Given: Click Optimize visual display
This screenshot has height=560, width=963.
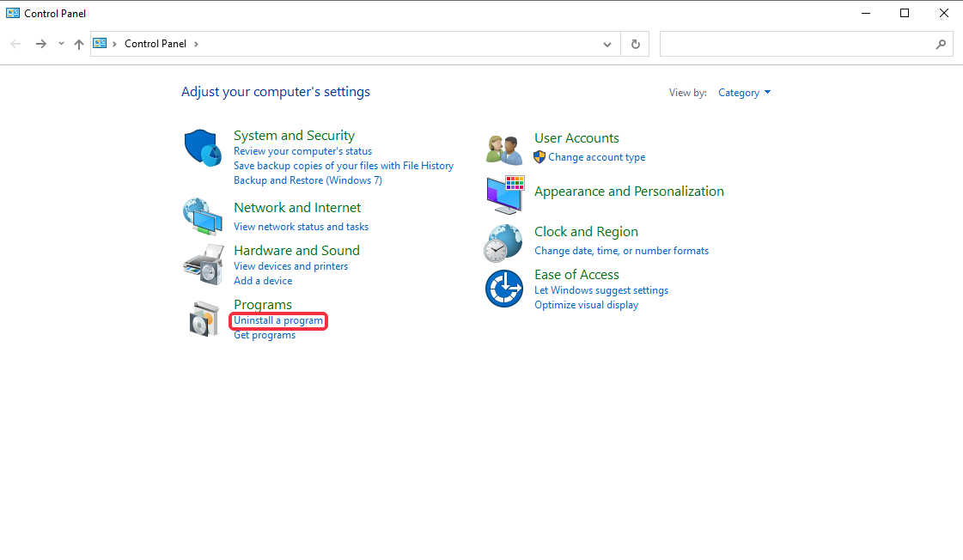Looking at the screenshot, I should [x=587, y=305].
